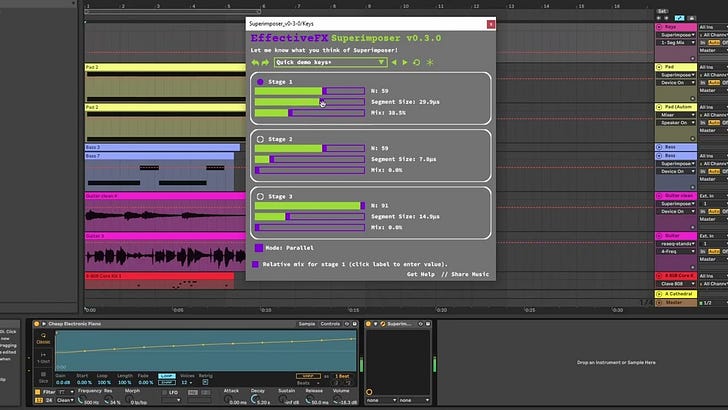Click the reset preset circular arrow icon

pos(416,62)
